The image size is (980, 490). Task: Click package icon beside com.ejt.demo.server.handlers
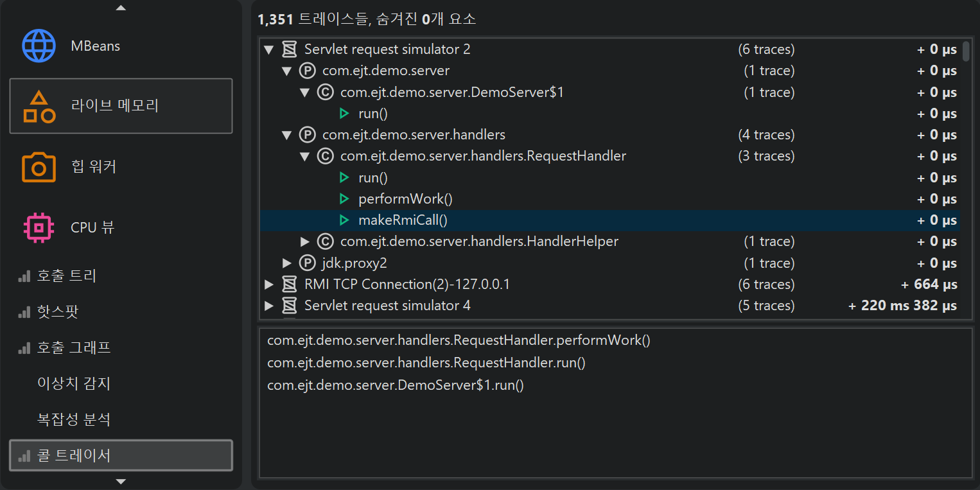308,135
